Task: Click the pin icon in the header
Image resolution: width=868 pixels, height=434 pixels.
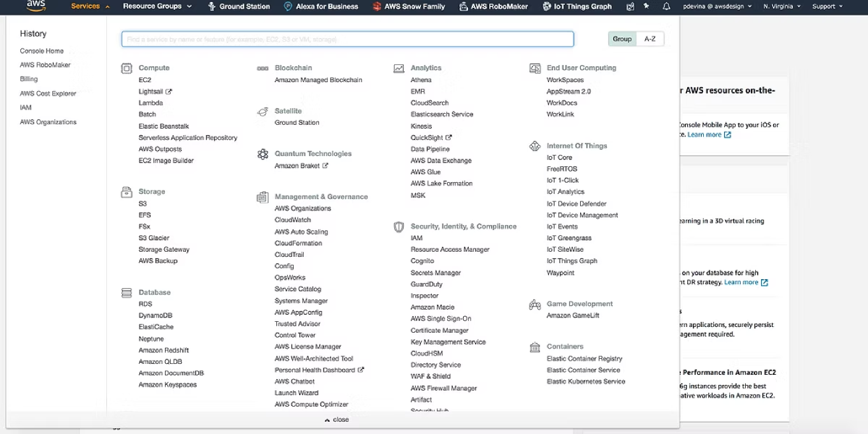Action: [647, 6]
